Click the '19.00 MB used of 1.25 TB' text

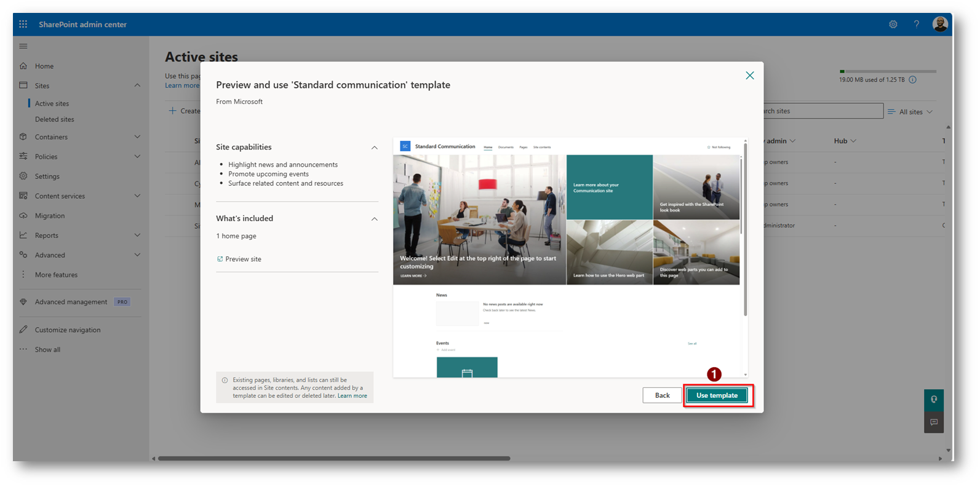pos(872,80)
